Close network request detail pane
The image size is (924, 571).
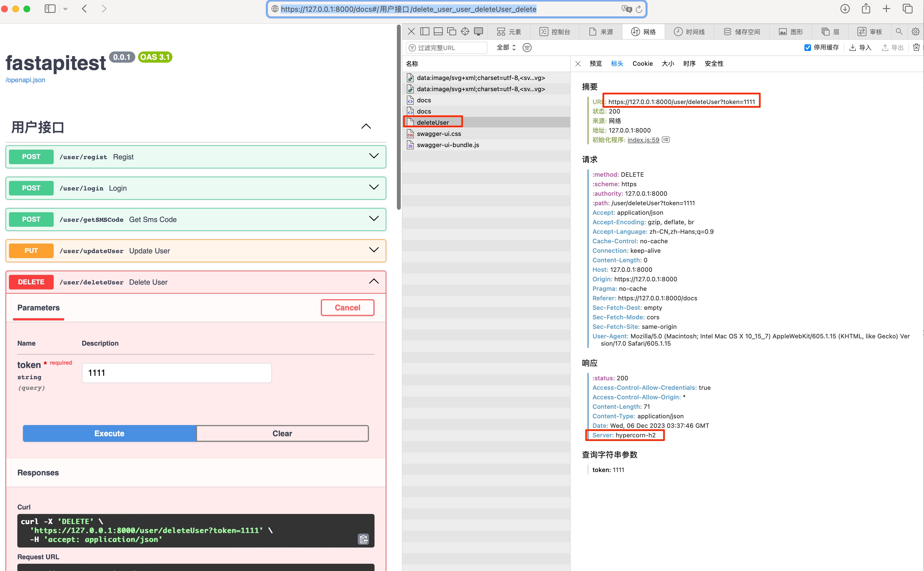click(x=578, y=64)
